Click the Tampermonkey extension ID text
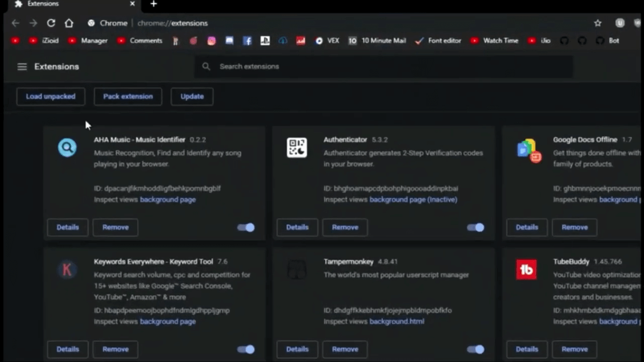644x362 pixels. (388, 310)
